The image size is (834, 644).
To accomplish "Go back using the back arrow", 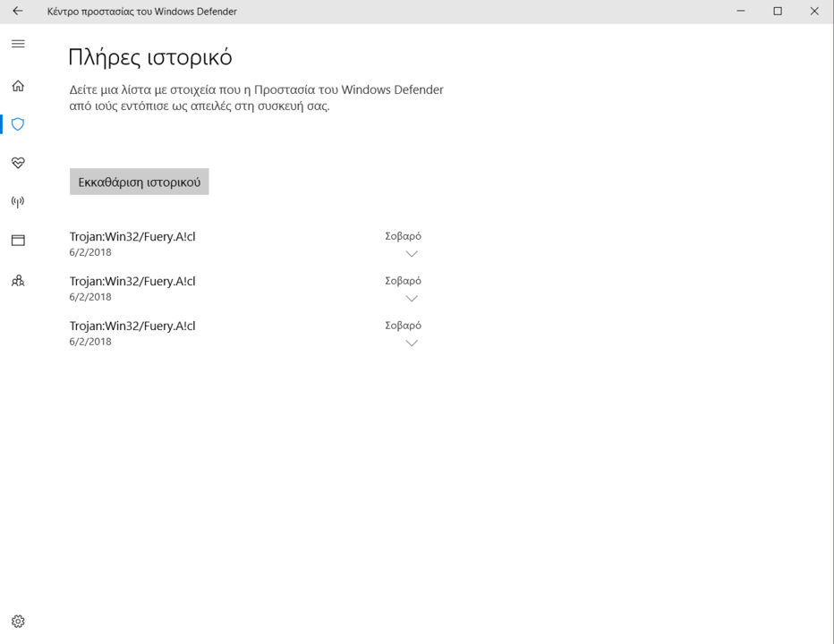I will coord(18,11).
